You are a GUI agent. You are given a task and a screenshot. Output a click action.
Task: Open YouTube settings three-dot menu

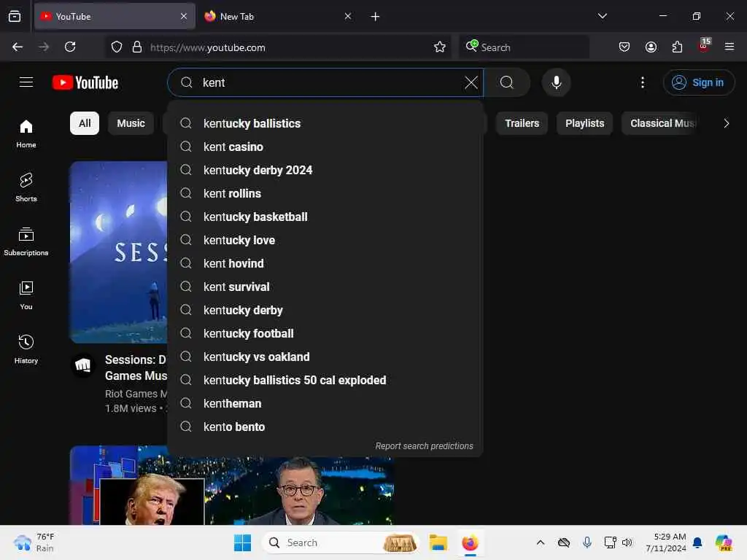pyautogui.click(x=642, y=82)
